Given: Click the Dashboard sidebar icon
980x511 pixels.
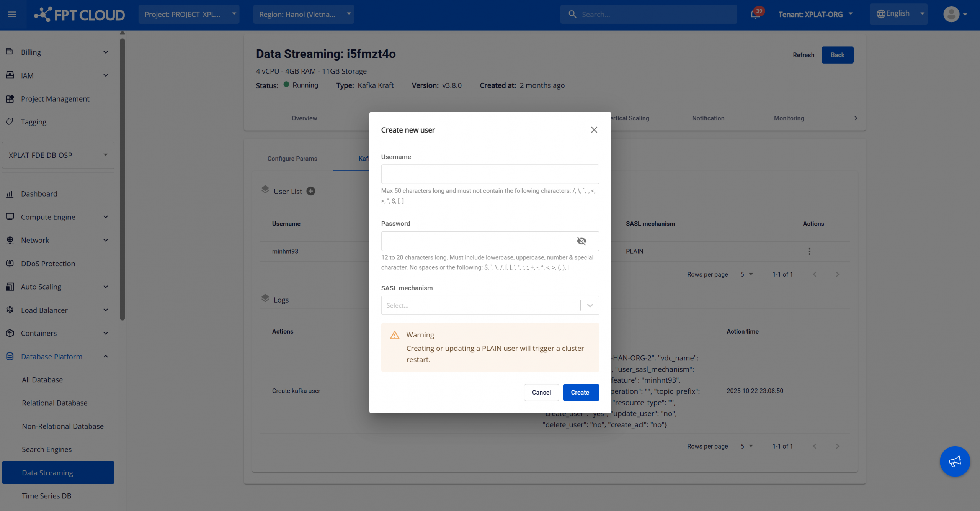Looking at the screenshot, I should click(10, 194).
